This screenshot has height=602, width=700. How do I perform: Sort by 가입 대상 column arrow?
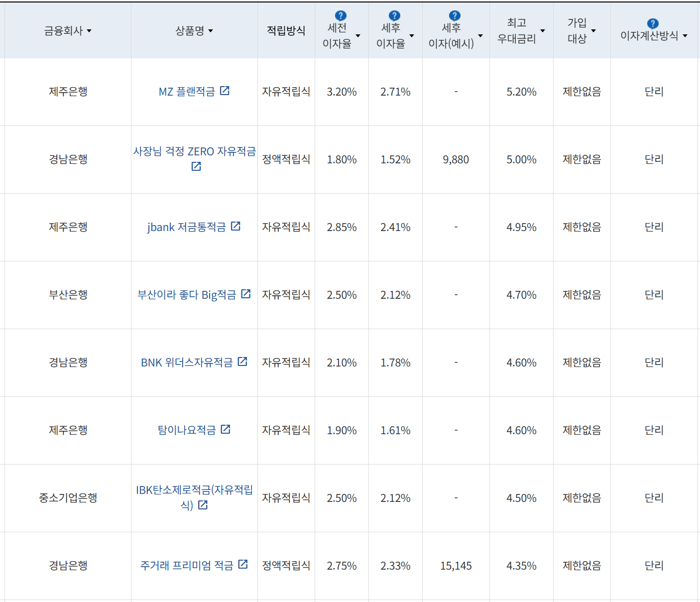click(x=593, y=31)
